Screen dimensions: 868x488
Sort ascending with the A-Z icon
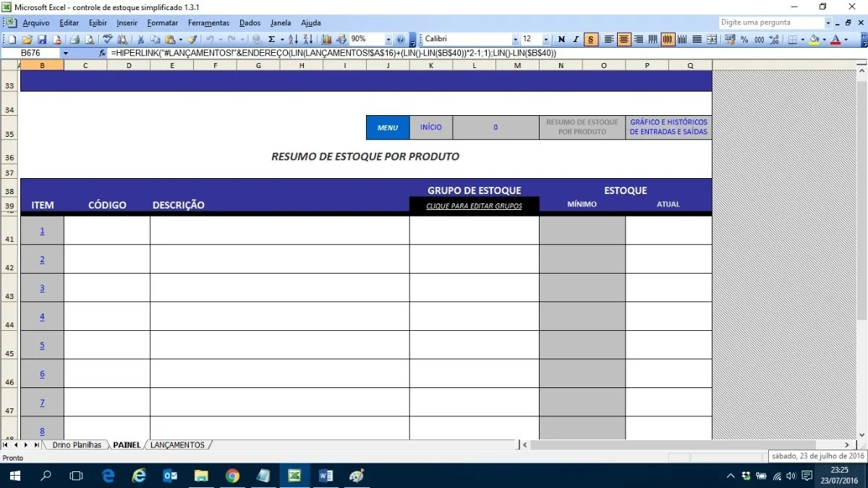[x=293, y=39]
